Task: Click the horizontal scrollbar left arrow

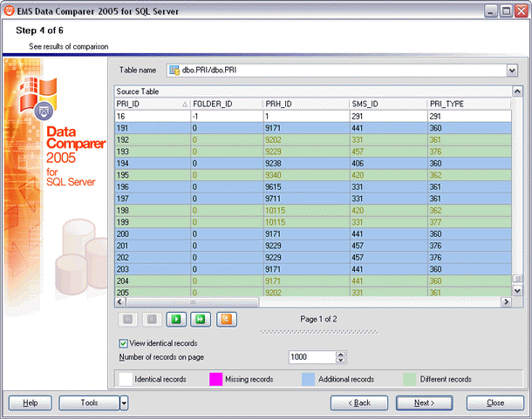Action: coord(119,301)
